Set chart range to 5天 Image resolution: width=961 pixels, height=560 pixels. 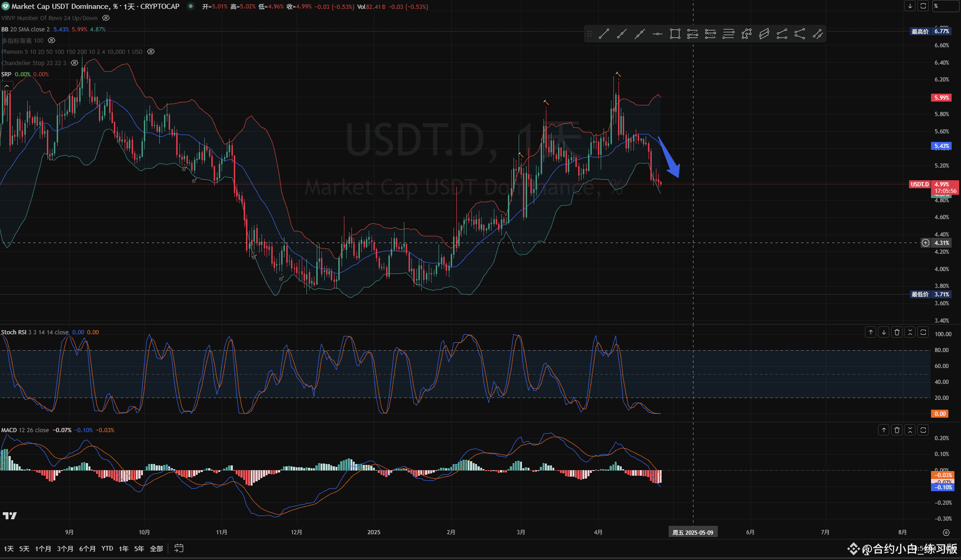[24, 548]
